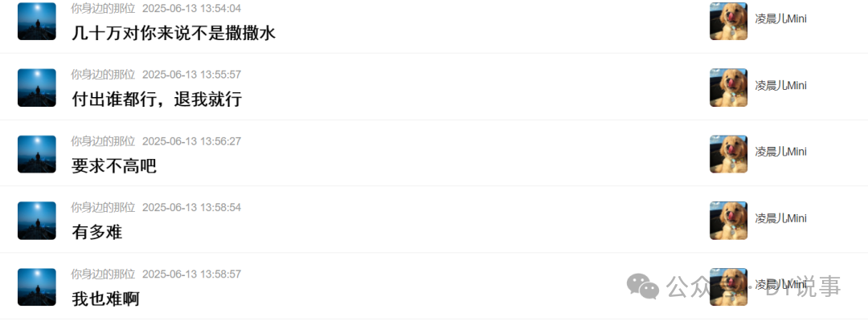Select the message 付出谁都行，退我就行

[157, 100]
